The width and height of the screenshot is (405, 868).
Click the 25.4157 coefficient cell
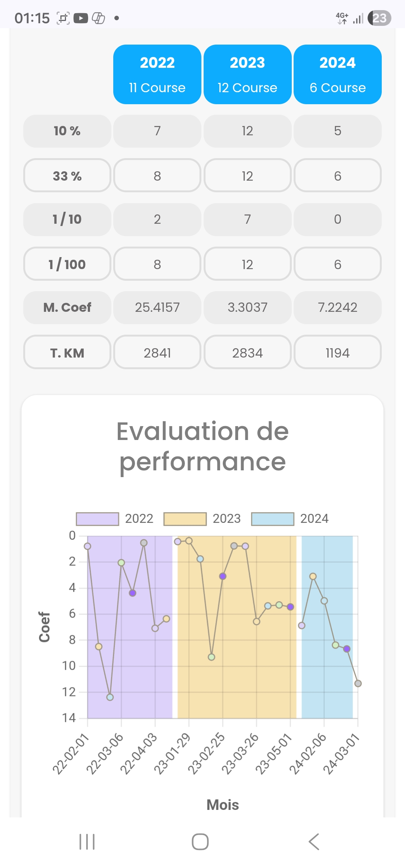pyautogui.click(x=157, y=308)
